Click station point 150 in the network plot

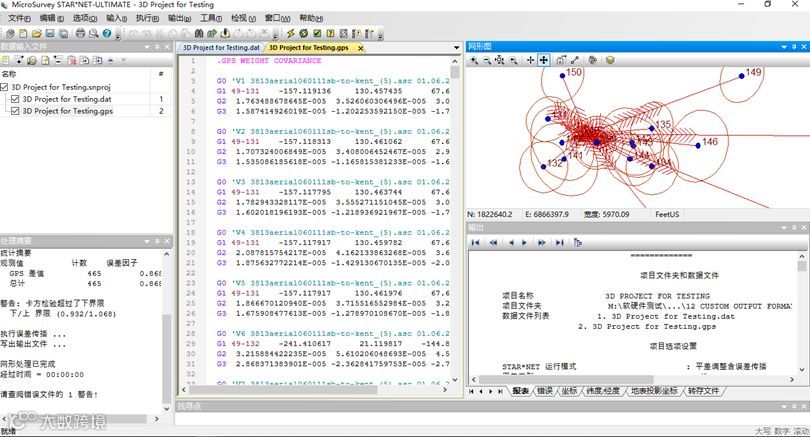(x=563, y=76)
